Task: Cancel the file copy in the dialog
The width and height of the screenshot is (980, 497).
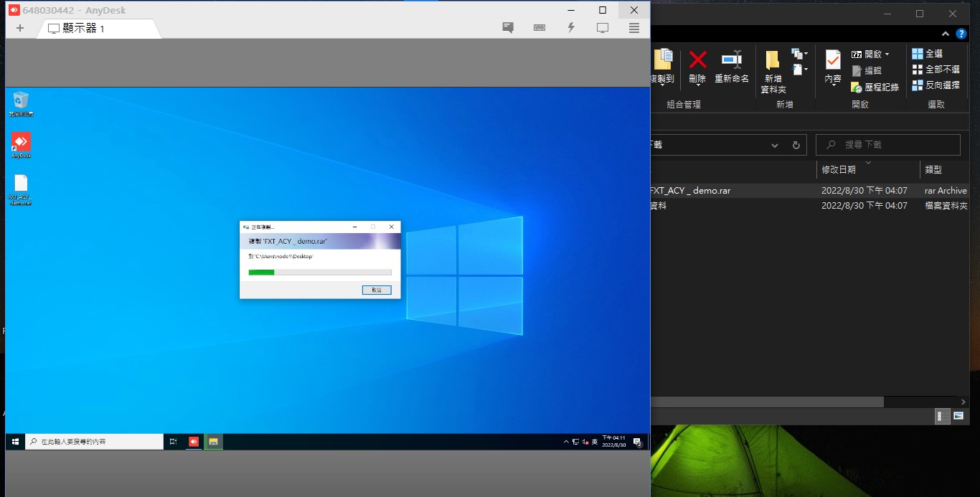Action: click(377, 290)
